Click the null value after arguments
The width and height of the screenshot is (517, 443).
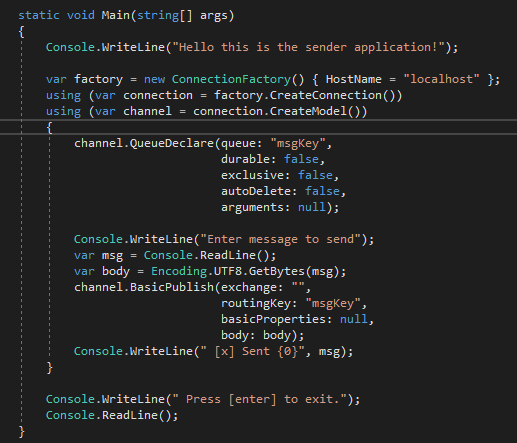312,207
